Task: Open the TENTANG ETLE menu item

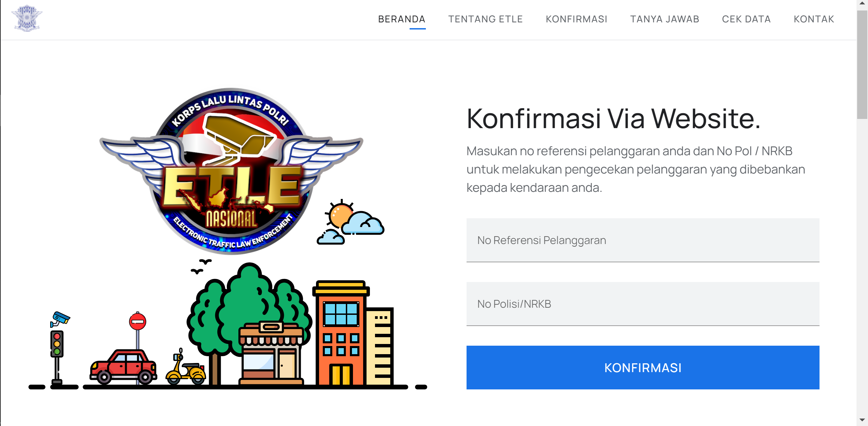Action: click(x=486, y=19)
